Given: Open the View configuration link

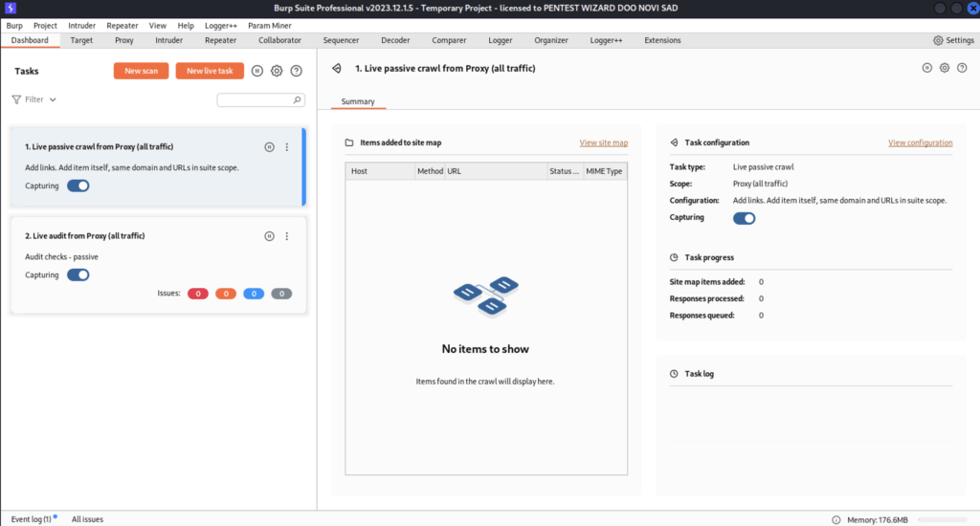Looking at the screenshot, I should 920,142.
